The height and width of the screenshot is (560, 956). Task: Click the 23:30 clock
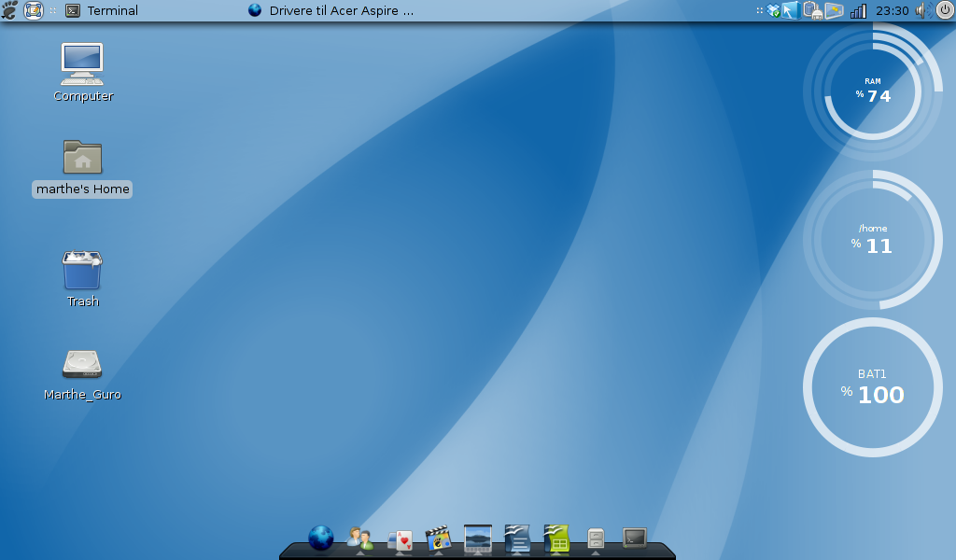pyautogui.click(x=892, y=10)
